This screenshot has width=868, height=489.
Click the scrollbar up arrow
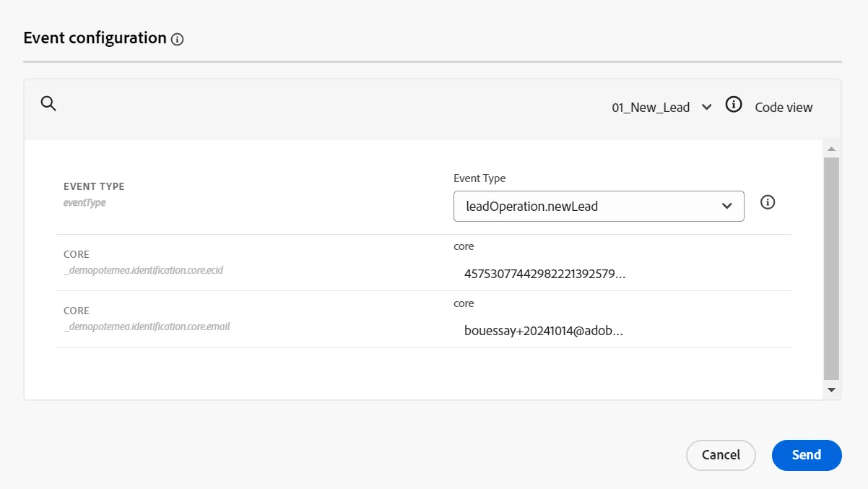click(831, 149)
